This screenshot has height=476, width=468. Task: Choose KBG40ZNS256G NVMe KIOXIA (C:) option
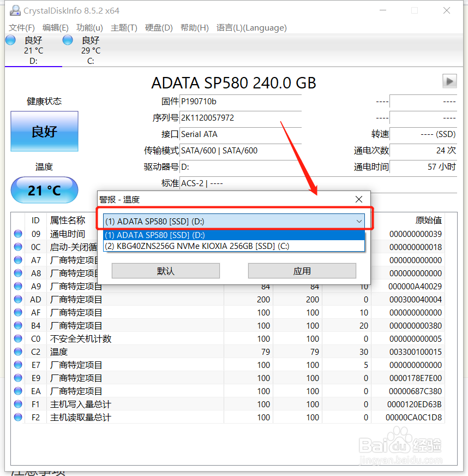(234, 246)
